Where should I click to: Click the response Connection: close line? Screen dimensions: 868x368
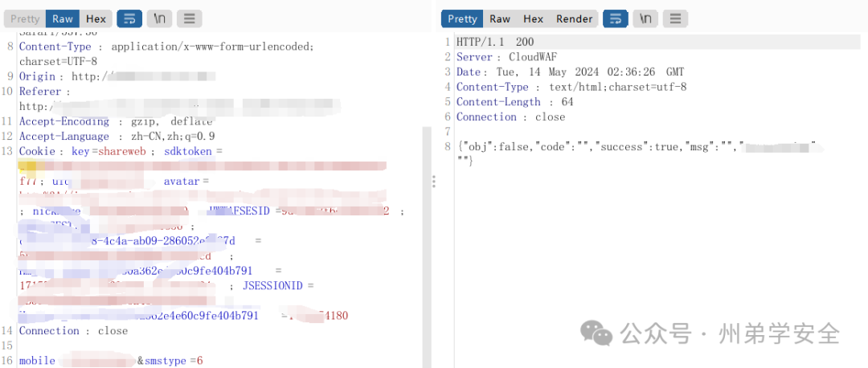(511, 117)
